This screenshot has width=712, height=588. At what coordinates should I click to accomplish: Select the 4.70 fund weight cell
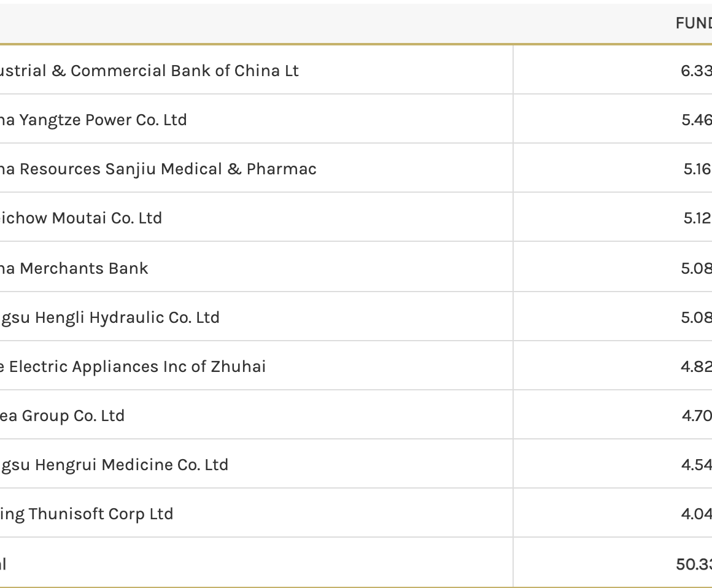(697, 416)
